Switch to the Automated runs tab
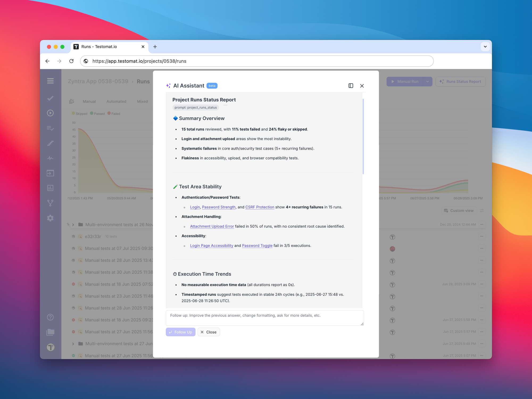Image resolution: width=532 pixels, height=399 pixels. coord(116,101)
